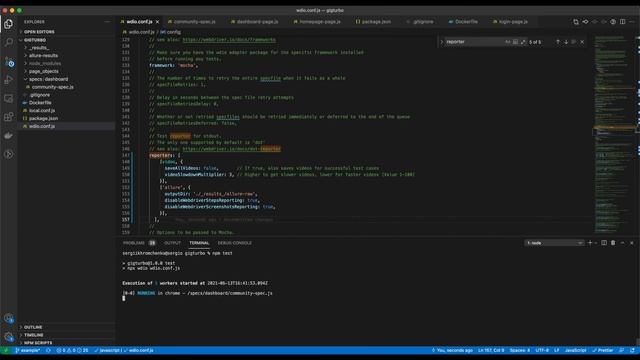
Task: Switch to the dashboard-page.js tab
Action: tap(257, 22)
